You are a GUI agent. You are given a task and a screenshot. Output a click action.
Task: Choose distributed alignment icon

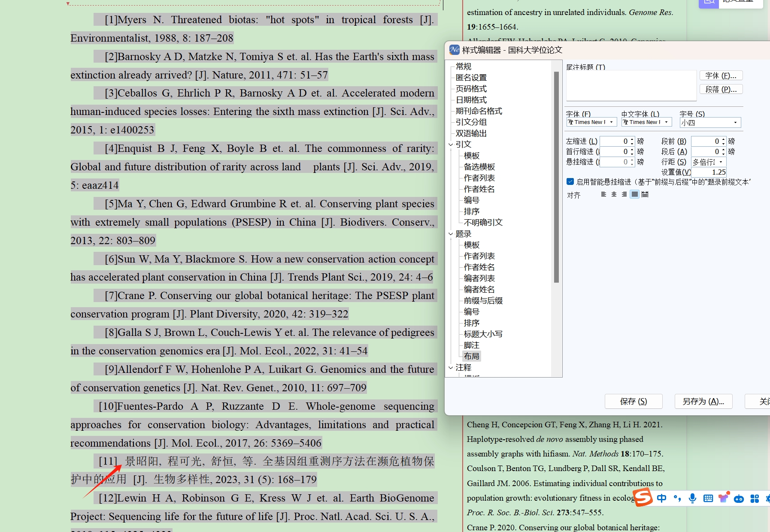(645, 194)
